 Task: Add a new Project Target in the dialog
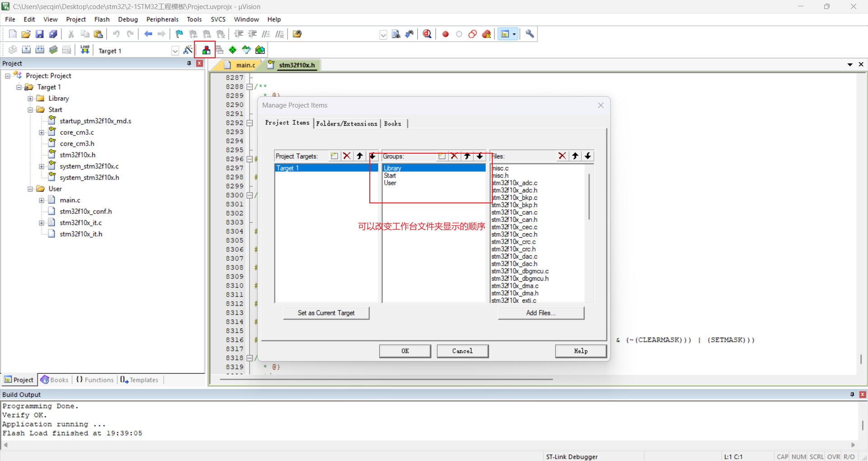(x=334, y=156)
